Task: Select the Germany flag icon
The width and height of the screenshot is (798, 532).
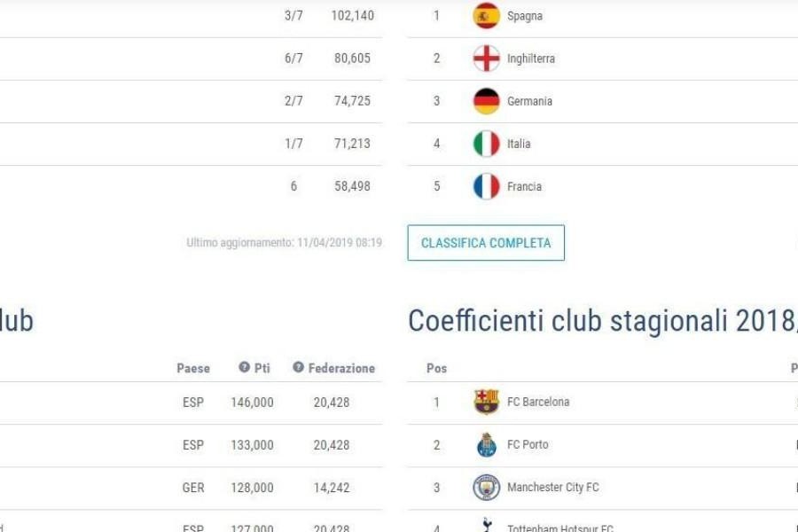Action: coord(486,101)
